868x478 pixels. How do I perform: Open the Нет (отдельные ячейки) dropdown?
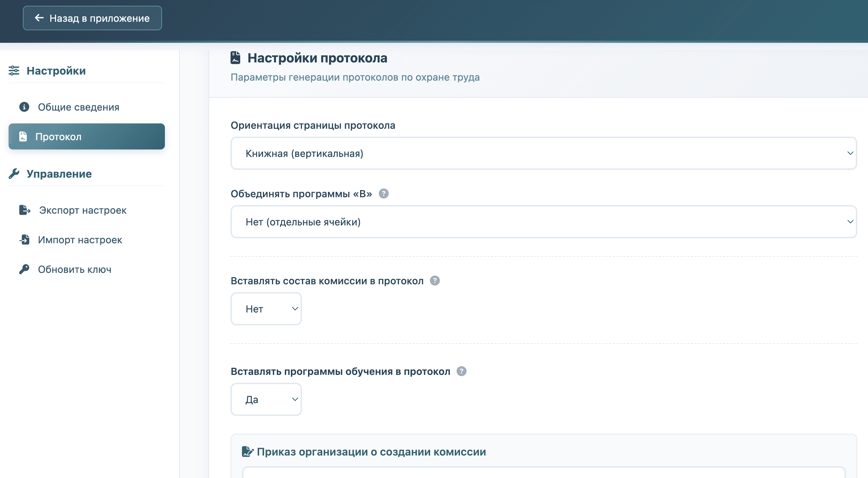(x=544, y=222)
